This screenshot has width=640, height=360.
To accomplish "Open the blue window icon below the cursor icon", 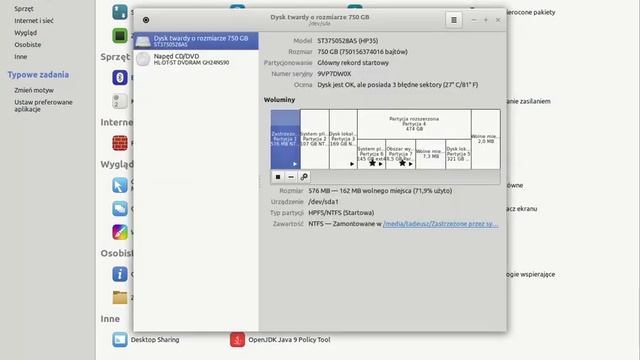I will coord(120,209).
